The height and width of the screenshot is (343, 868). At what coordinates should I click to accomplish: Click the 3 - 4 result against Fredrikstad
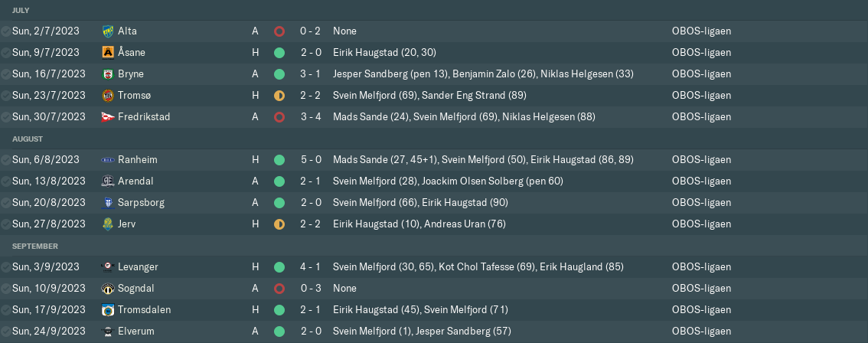point(310,117)
